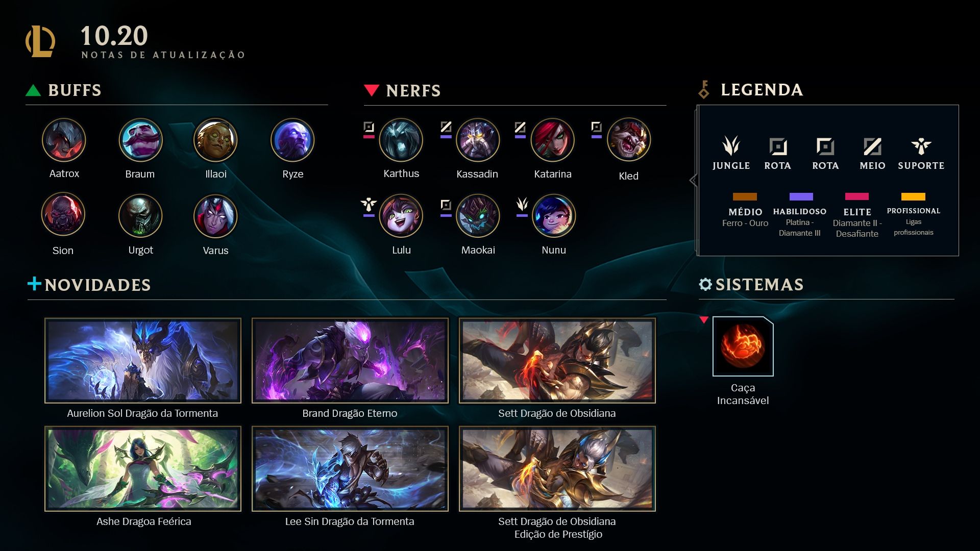Click the green Buffs triangle header icon

click(33, 90)
